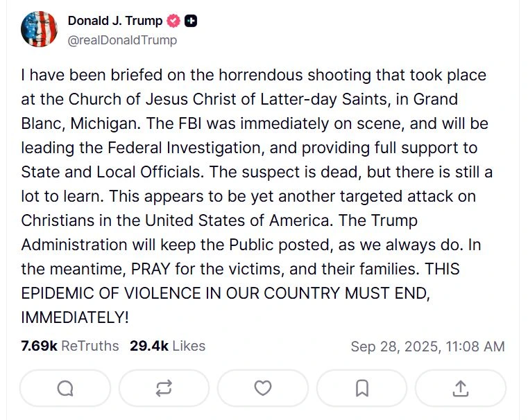528x420 pixels.
Task: Click the phrase United States of America
Action: pyautogui.click(x=237, y=220)
